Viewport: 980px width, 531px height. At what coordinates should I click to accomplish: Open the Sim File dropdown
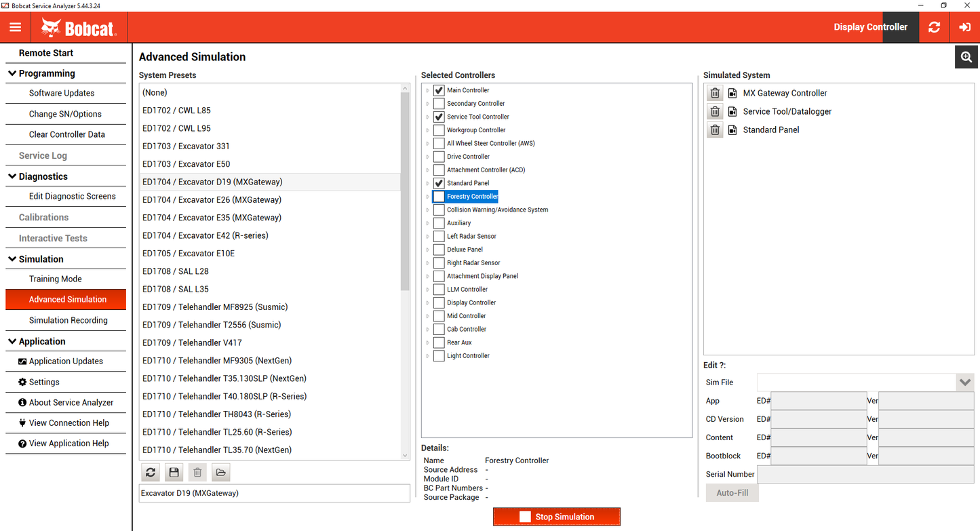pyautogui.click(x=965, y=382)
